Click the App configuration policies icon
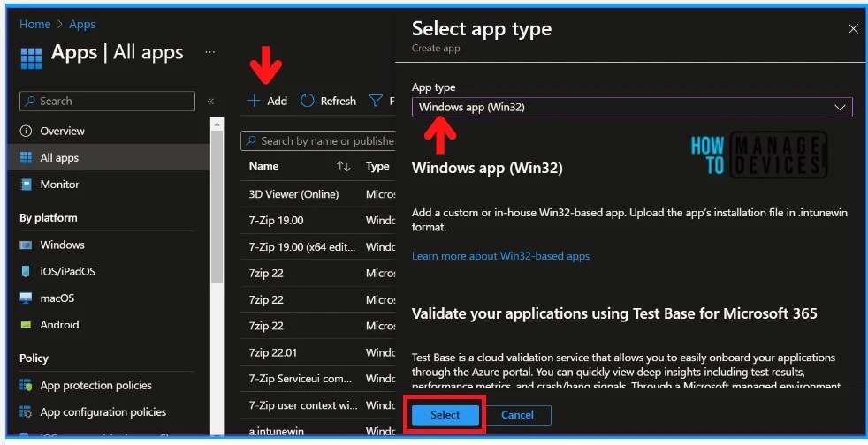This screenshot has height=445, width=868. 26,411
